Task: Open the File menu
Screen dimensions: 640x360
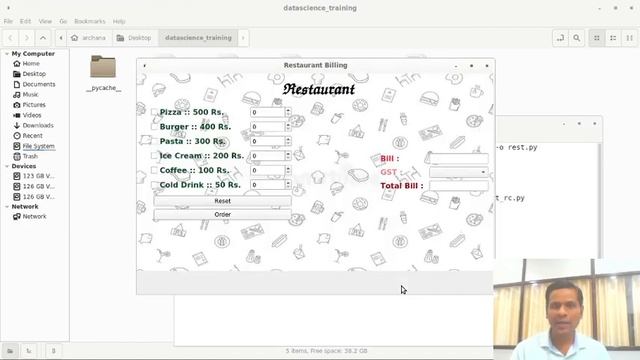Action: (8, 21)
